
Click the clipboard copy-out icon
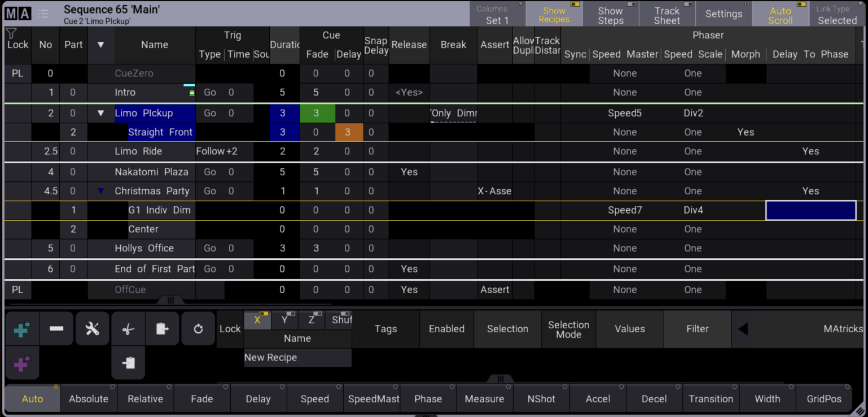[162, 329]
